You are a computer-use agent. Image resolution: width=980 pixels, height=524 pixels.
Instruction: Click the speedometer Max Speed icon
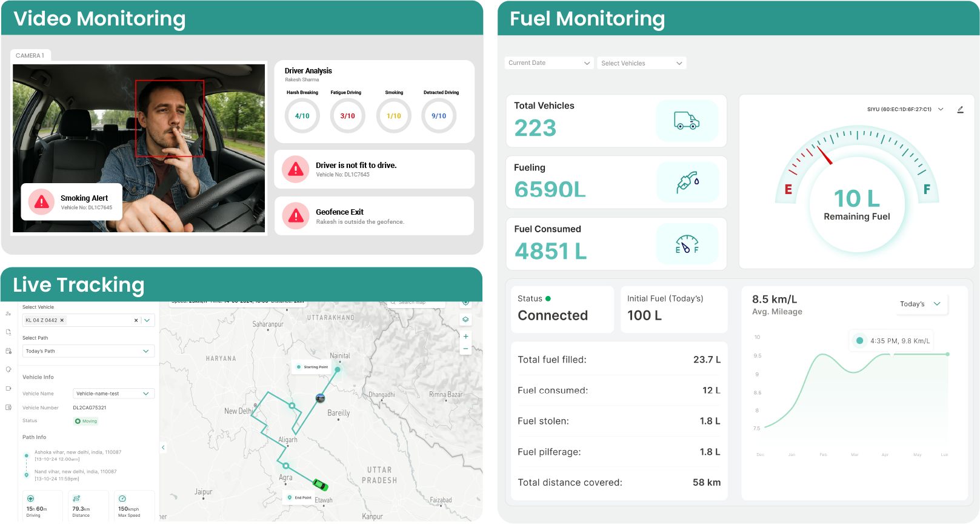(122, 499)
